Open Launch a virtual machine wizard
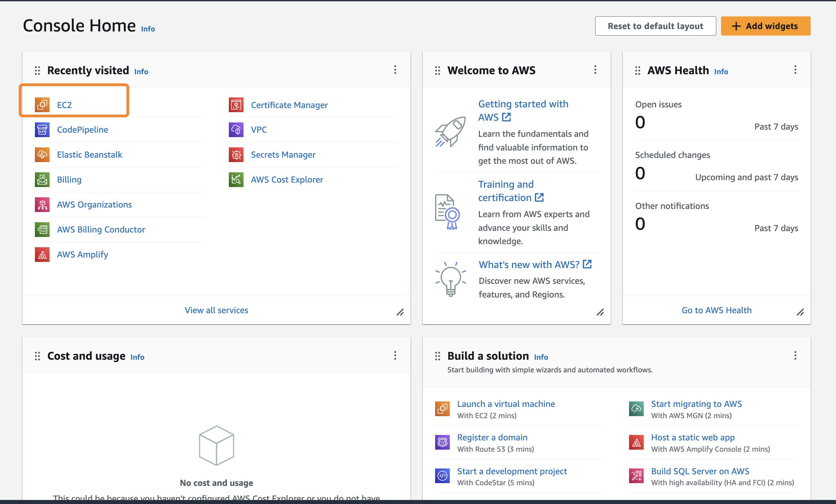 tap(506, 404)
